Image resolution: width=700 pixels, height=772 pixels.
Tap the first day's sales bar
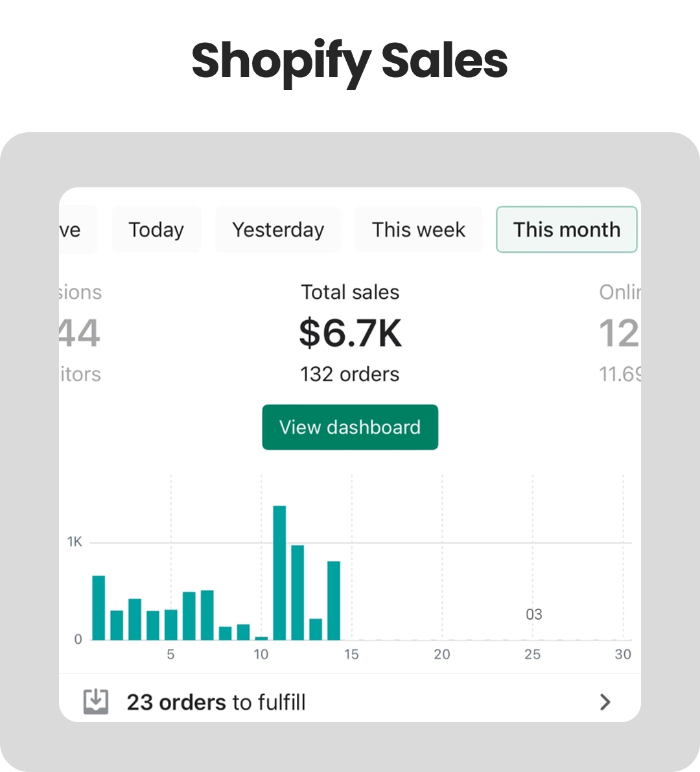point(99,607)
